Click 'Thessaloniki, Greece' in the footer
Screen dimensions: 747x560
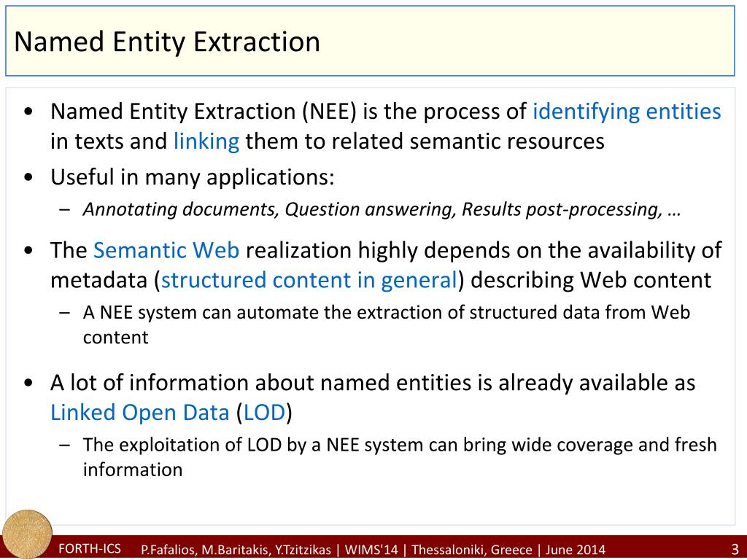pyautogui.click(x=472, y=550)
